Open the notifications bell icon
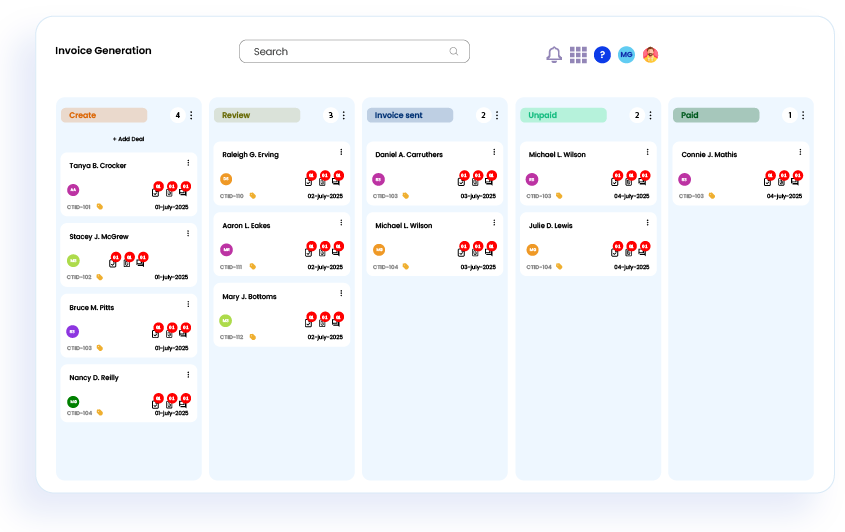 tap(554, 54)
